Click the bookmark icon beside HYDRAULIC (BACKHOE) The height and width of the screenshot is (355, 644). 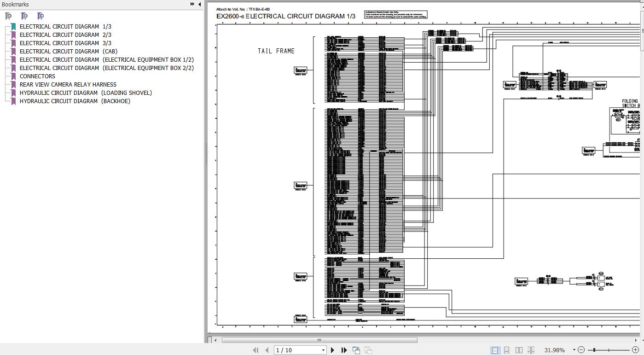13,101
